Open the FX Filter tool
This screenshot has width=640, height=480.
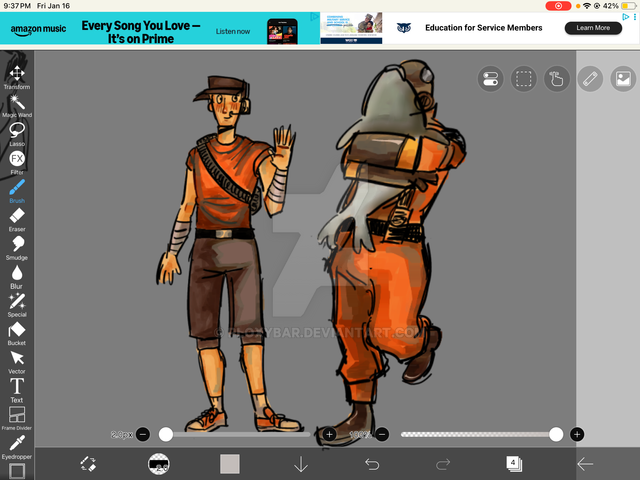[x=17, y=160]
